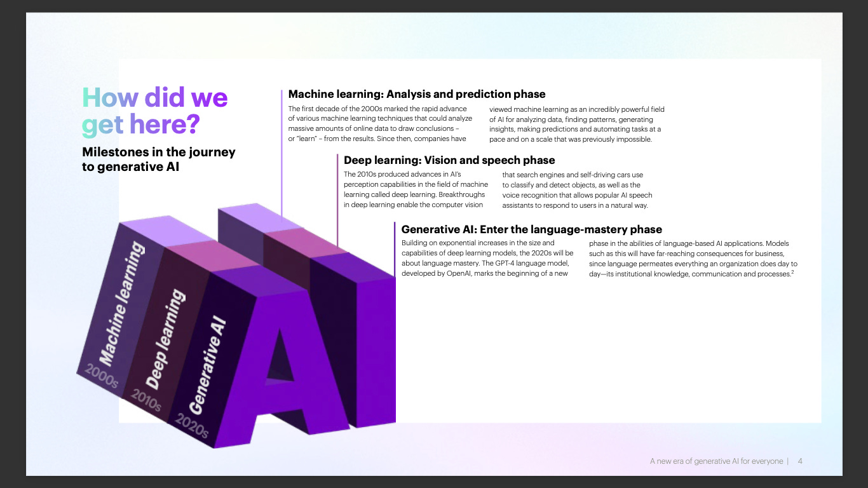868x488 pixels.
Task: Click the "2010s" decade label
Action: (146, 401)
